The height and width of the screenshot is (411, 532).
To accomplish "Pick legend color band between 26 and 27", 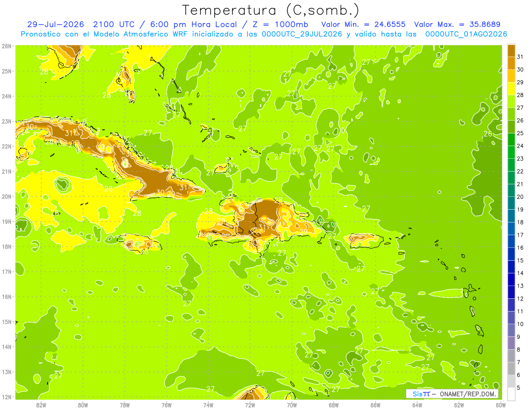I will pyautogui.click(x=511, y=114).
